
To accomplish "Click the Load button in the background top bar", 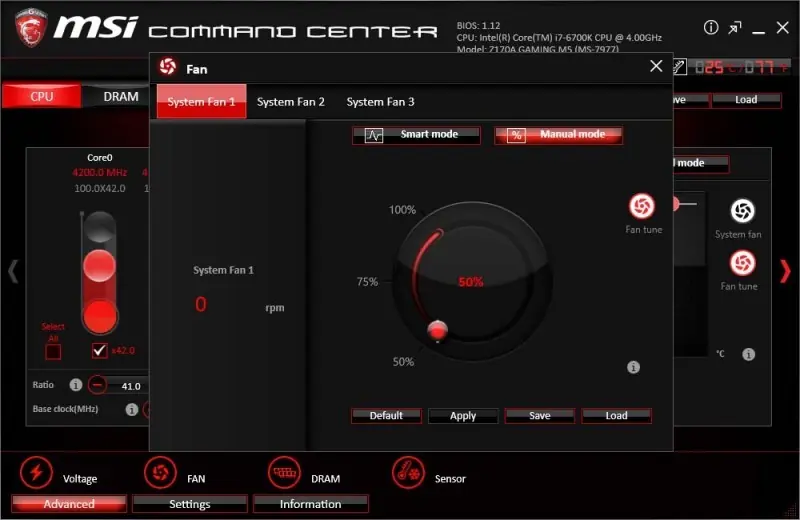I will pos(746,100).
